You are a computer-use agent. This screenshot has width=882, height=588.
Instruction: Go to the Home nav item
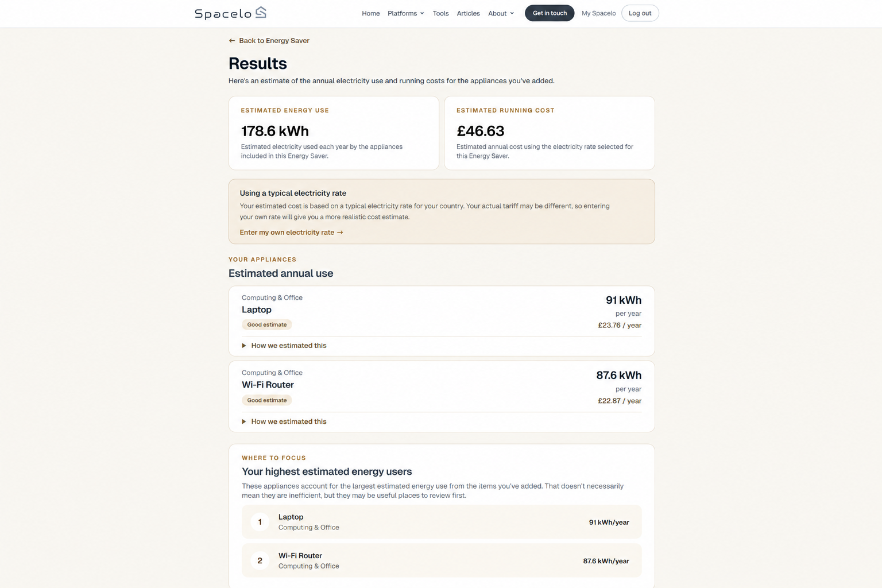(371, 13)
